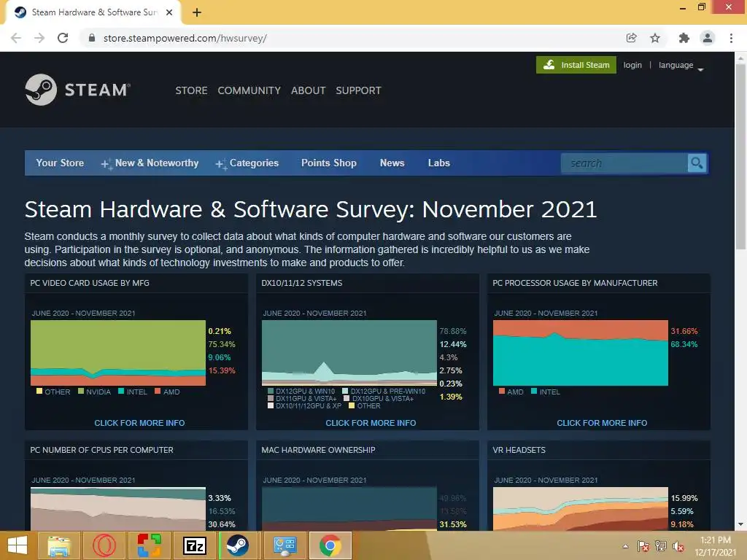Close the Steam Hardware Survey tab
The height and width of the screenshot is (560, 747).
click(169, 12)
